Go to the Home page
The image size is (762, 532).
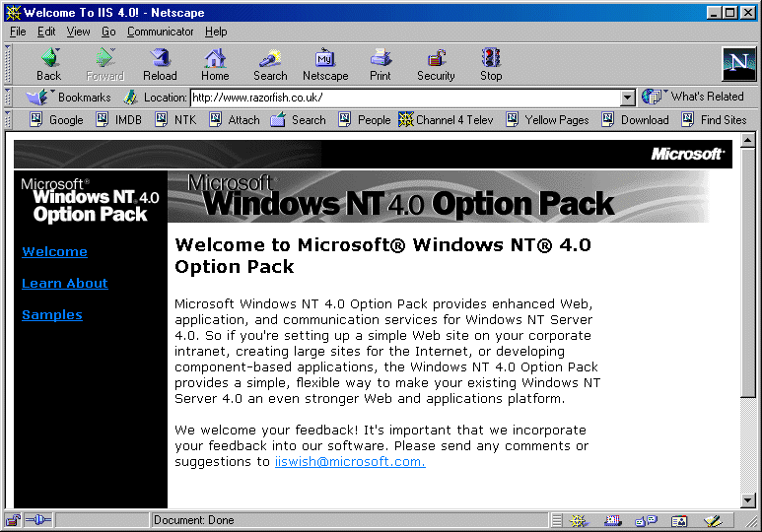tap(215, 64)
